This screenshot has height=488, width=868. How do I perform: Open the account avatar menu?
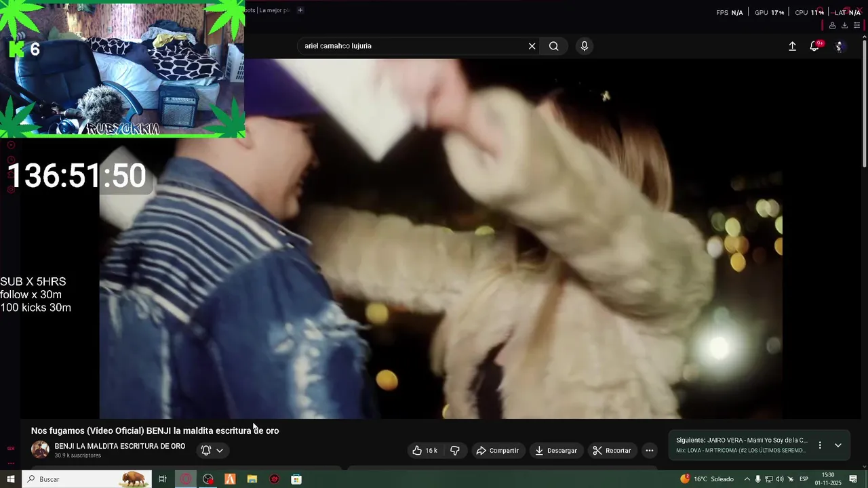point(839,46)
